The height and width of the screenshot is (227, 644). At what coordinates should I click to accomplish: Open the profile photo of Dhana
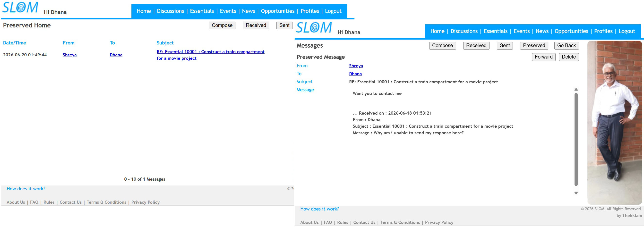(615, 123)
